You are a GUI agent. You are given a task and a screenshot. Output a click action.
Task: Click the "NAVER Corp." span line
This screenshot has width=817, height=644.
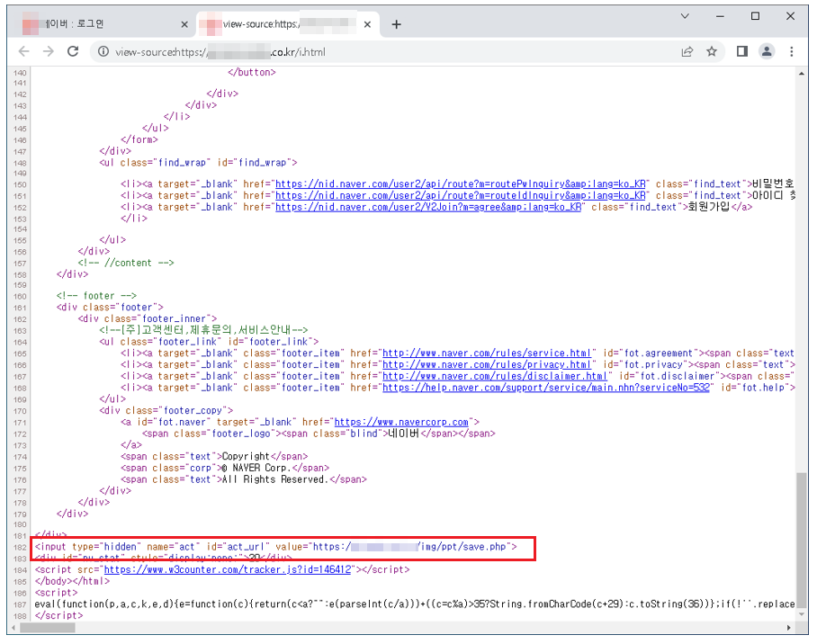[x=225, y=468]
